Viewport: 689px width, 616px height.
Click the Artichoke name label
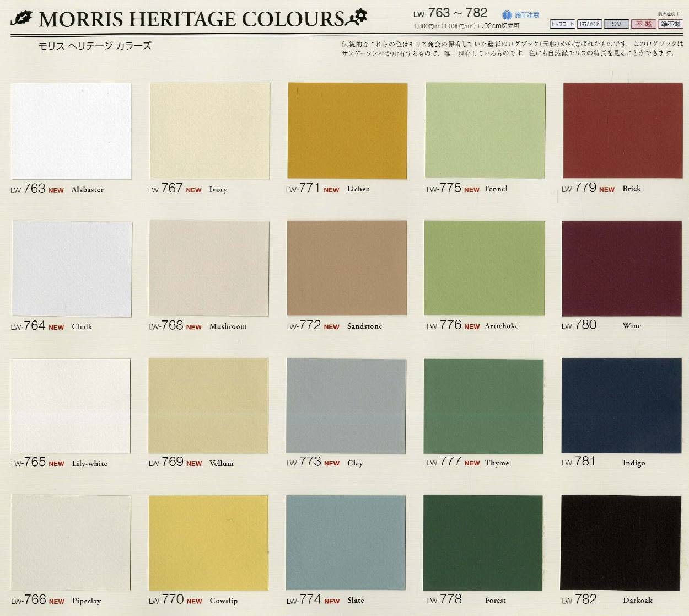click(x=502, y=326)
